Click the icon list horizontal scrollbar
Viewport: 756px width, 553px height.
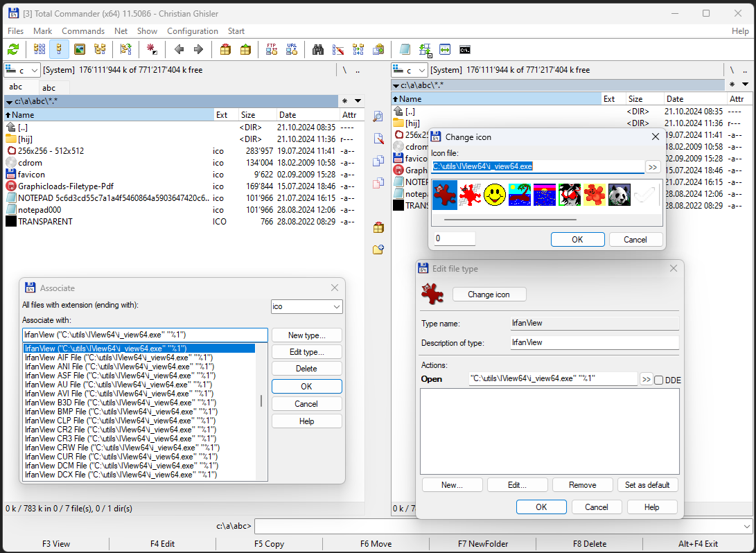(x=510, y=220)
